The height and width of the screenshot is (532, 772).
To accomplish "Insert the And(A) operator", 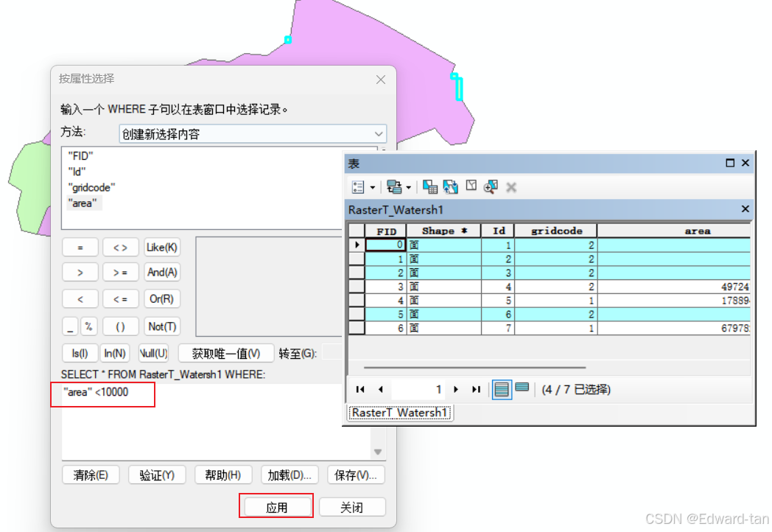I will point(162,273).
